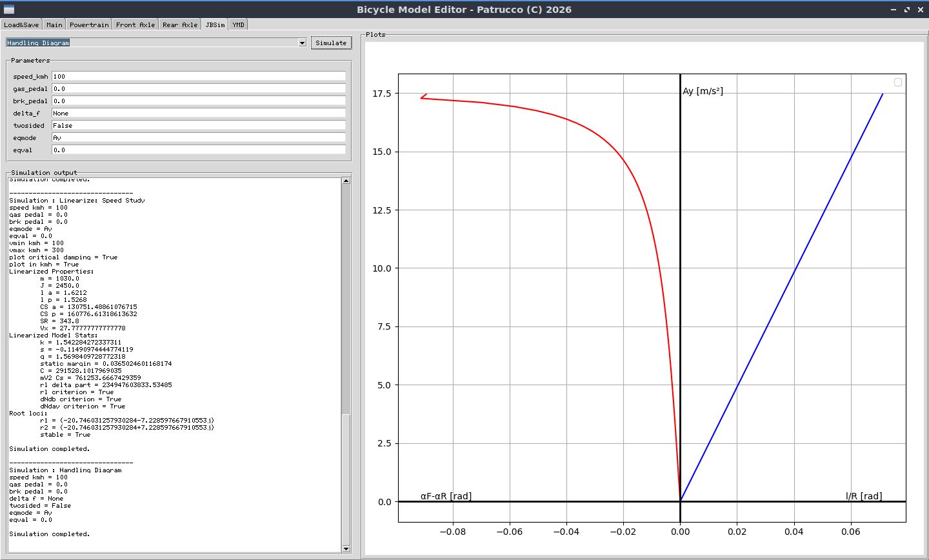Click the "Root loci:" line

[28, 414]
